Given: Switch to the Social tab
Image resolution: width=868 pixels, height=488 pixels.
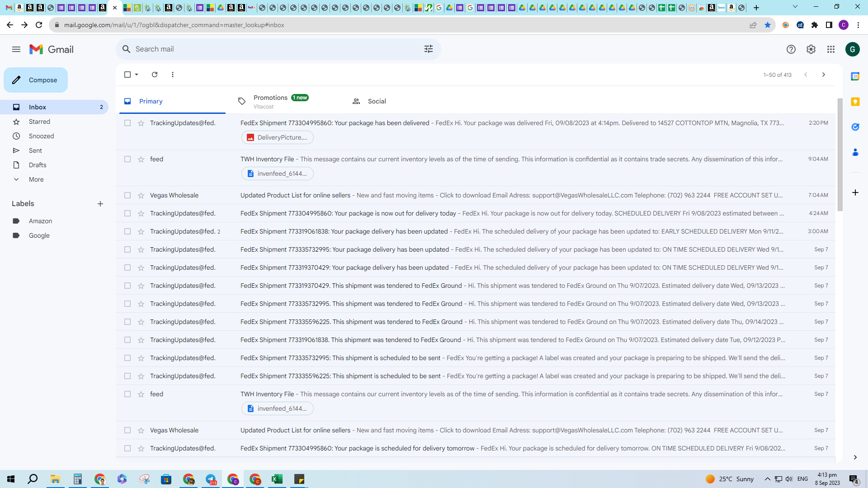Looking at the screenshot, I should tap(400, 101).
